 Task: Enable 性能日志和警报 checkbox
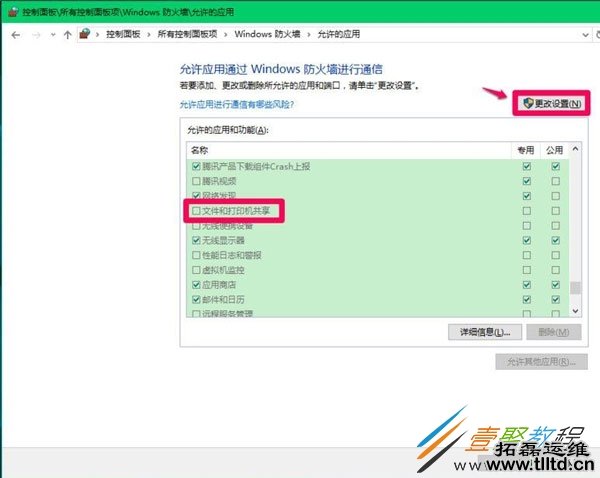[196, 255]
